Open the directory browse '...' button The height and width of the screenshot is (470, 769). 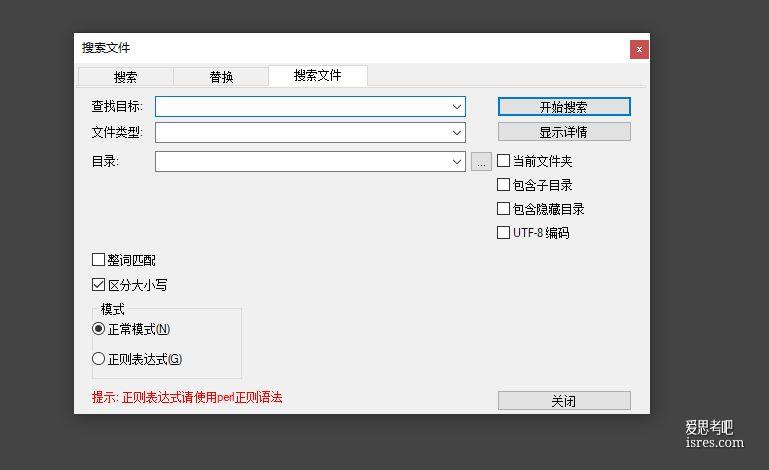coord(481,161)
